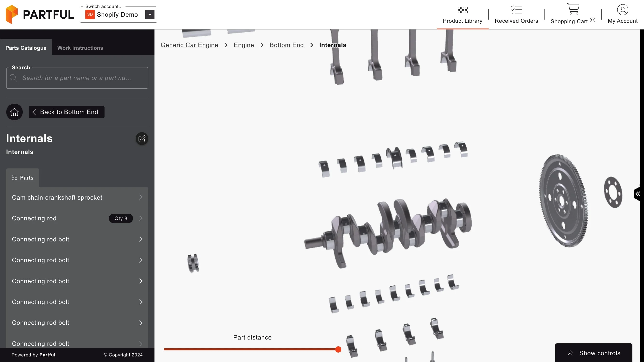Open Received Orders
Image resolution: width=644 pixels, height=362 pixels.
pos(516,15)
